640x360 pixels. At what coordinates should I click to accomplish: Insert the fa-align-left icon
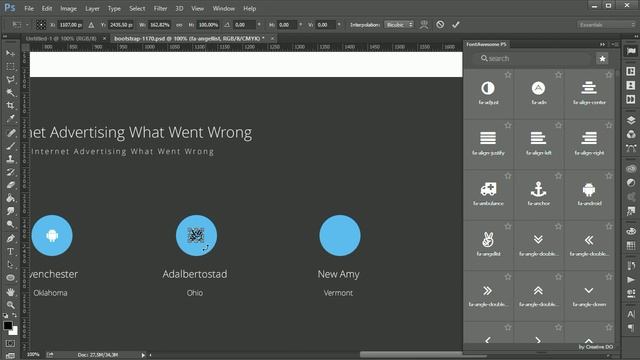point(538,144)
